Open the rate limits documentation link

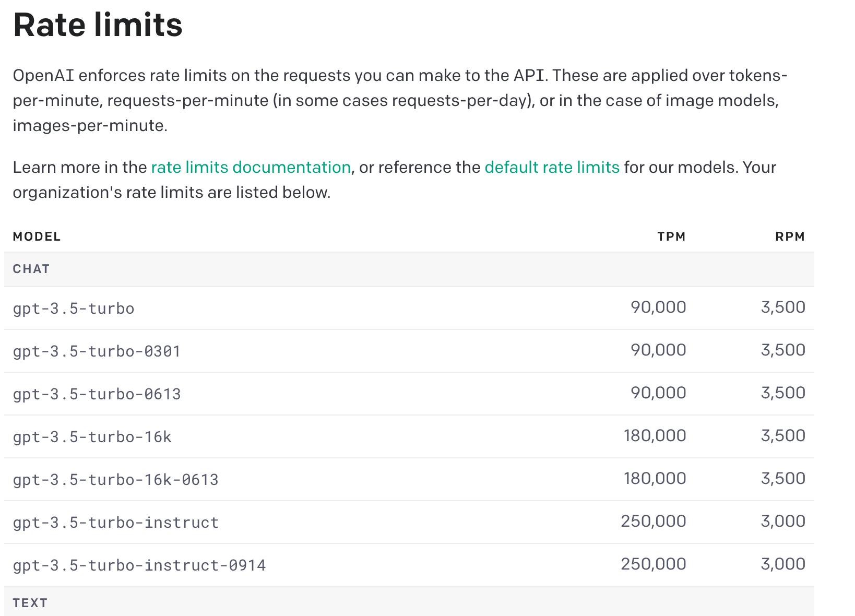pyautogui.click(x=251, y=167)
